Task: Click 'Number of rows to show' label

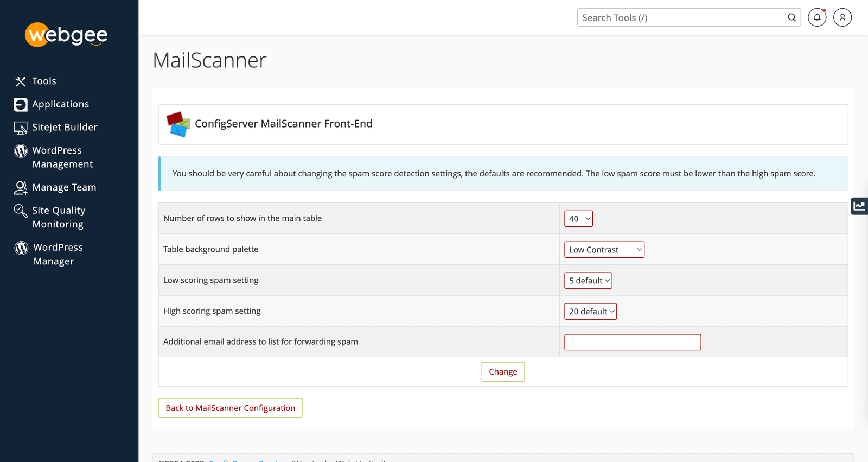Action: (x=242, y=218)
